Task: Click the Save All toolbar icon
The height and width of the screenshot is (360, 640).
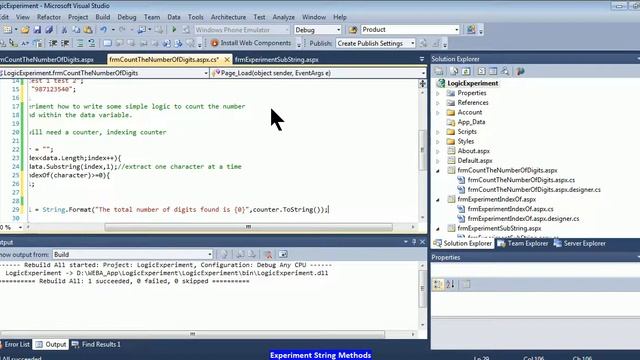Action: pyautogui.click(x=49, y=30)
